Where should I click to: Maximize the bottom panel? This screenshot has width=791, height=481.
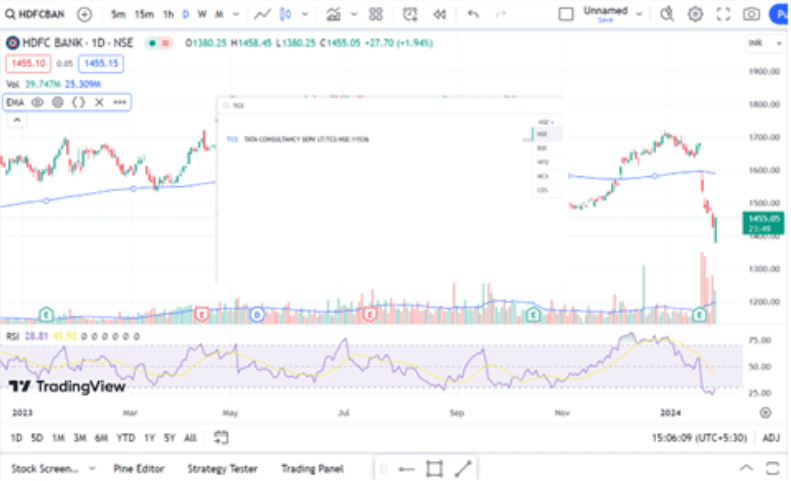[772, 468]
